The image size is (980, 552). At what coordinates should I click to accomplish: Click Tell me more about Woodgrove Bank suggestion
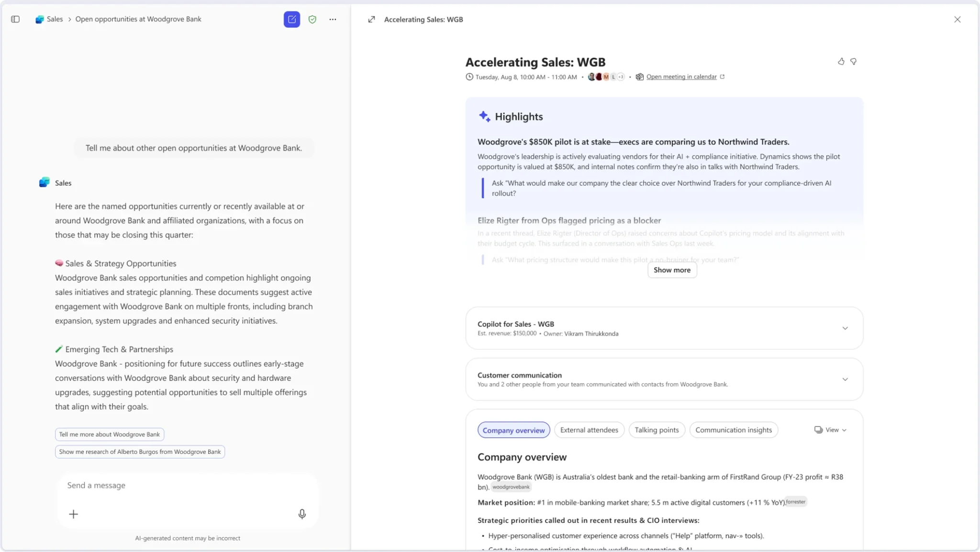pos(110,434)
